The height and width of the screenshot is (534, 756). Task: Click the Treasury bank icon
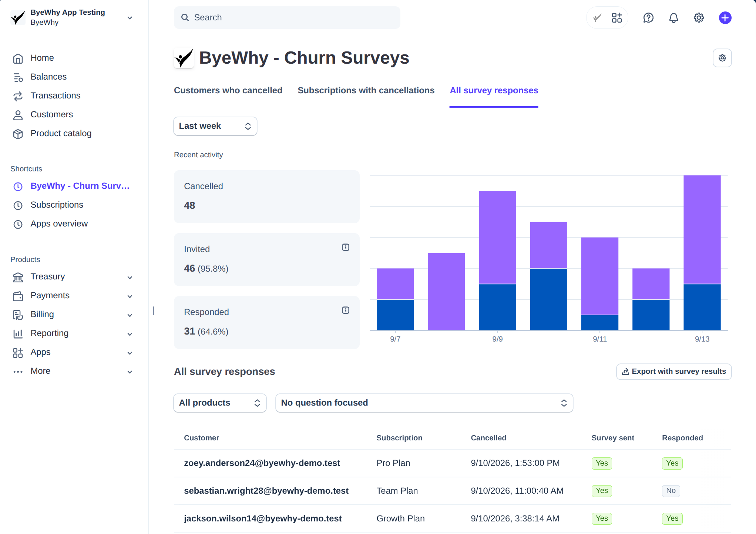(18, 277)
